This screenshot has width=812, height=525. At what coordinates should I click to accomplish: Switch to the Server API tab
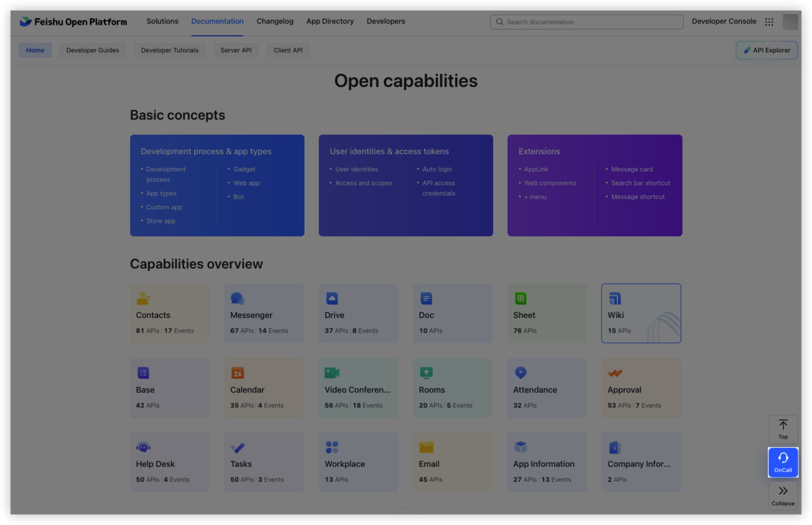tap(236, 50)
